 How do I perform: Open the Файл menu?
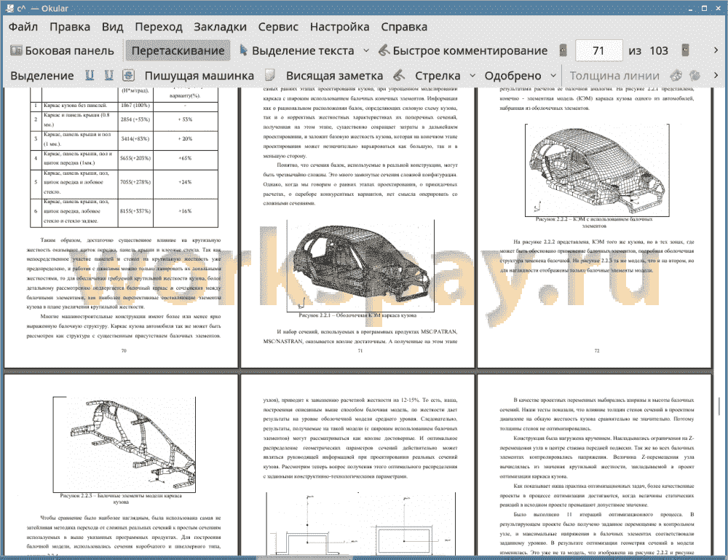pyautogui.click(x=23, y=27)
